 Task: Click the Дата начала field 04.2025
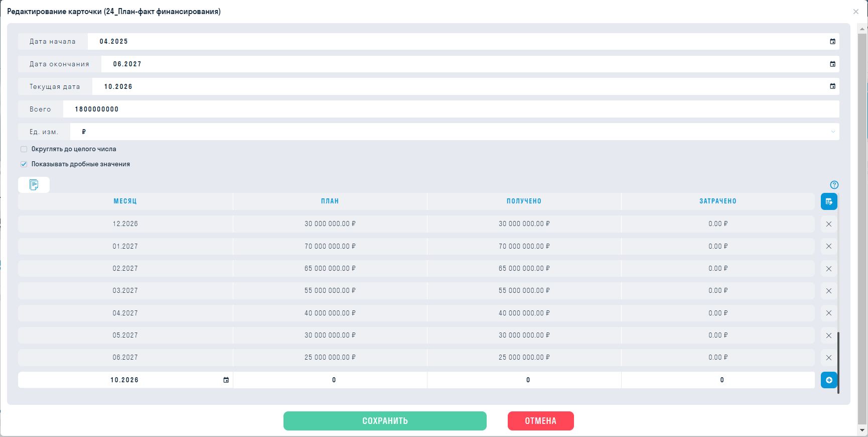464,42
